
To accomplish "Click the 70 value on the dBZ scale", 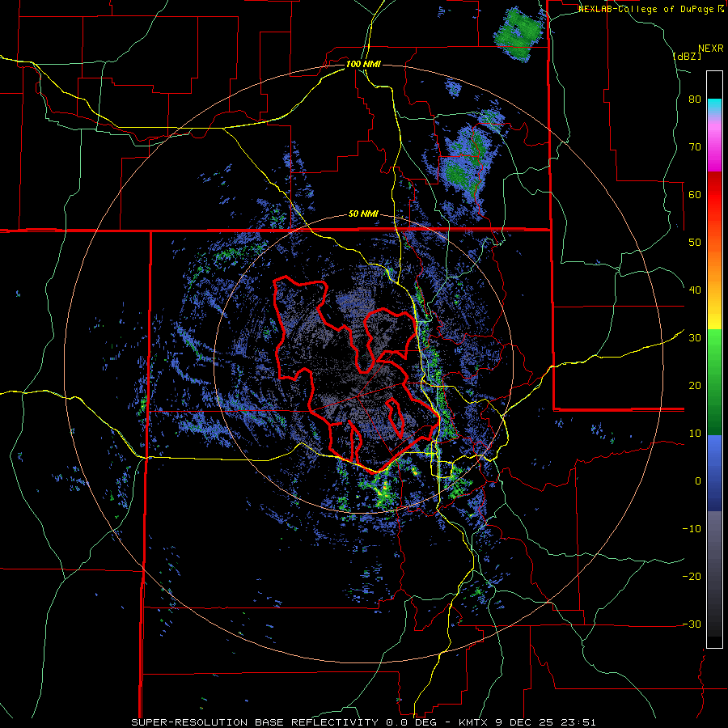I will coord(695,147).
